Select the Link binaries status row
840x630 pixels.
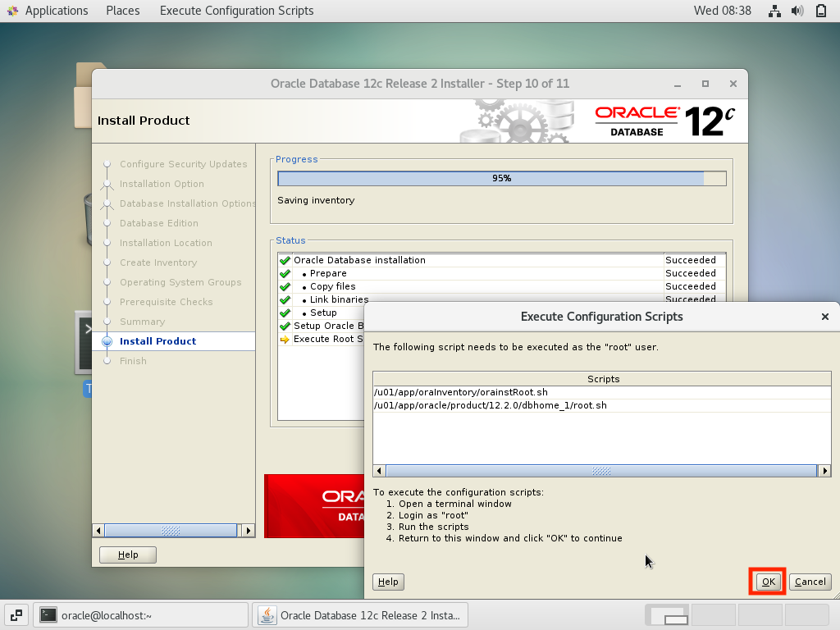(x=502, y=299)
